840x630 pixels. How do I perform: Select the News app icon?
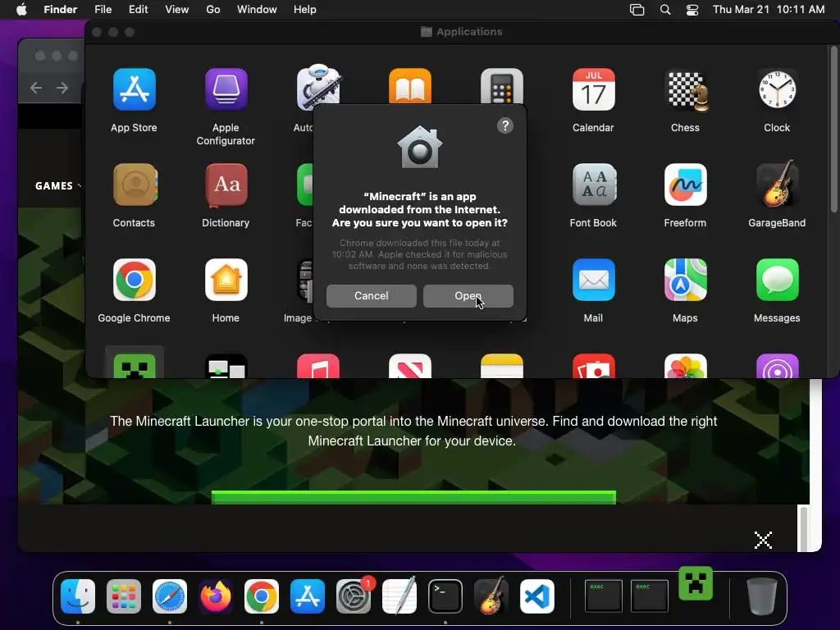click(410, 366)
